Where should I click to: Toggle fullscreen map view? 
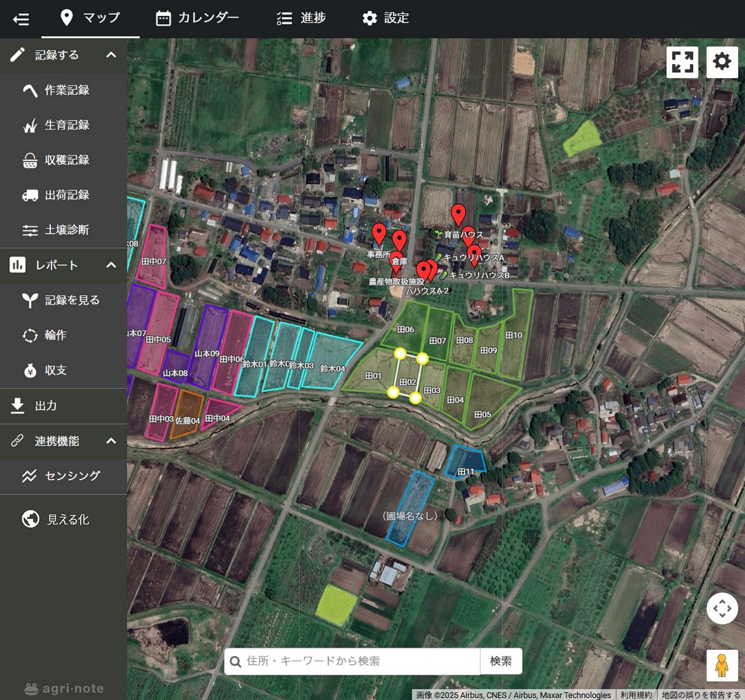click(682, 62)
